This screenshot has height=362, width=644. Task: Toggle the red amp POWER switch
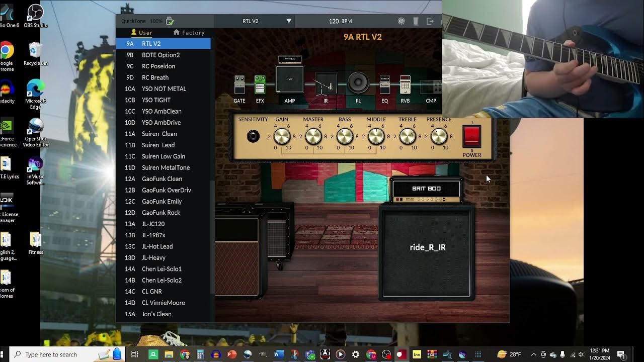point(472,136)
